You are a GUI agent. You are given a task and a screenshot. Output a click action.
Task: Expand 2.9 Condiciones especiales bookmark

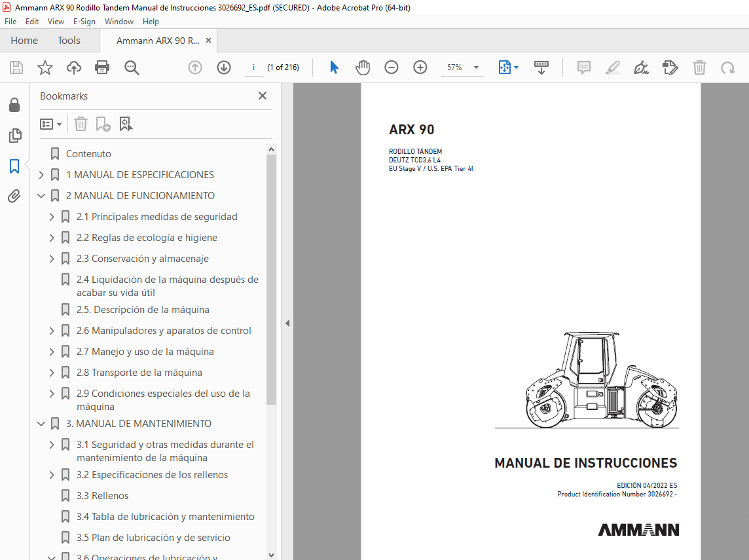click(52, 394)
